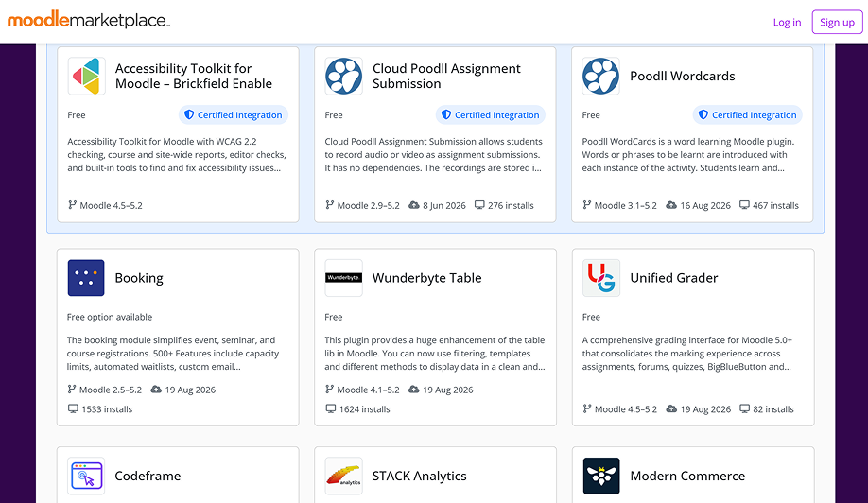The height and width of the screenshot is (503, 868).
Task: Click monitor icon beside 1624 installs
Action: coord(331,408)
